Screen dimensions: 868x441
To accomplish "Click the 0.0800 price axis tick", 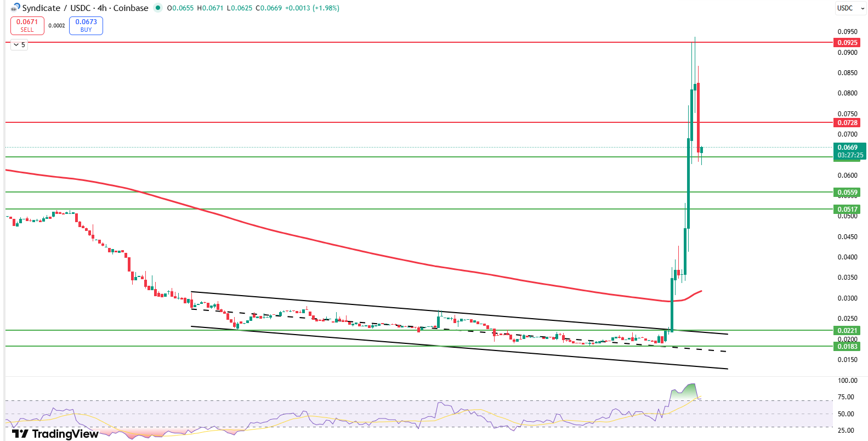I will [847, 93].
